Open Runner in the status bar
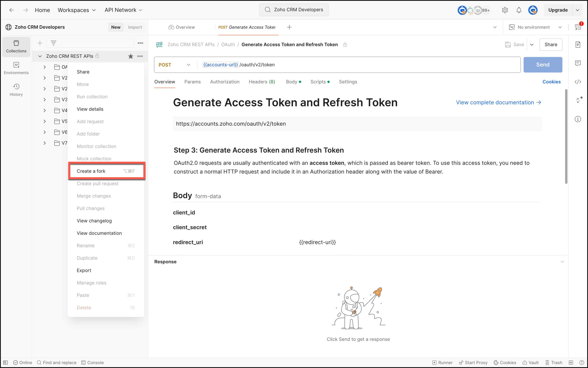588x368 pixels. (442, 362)
